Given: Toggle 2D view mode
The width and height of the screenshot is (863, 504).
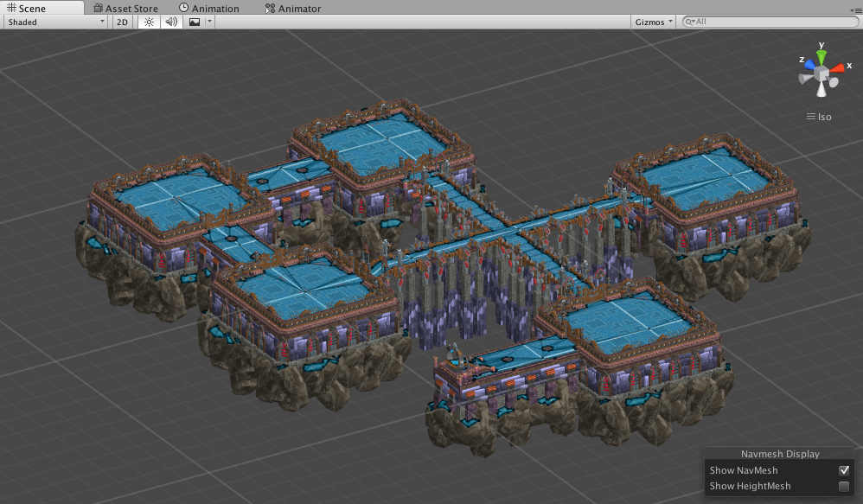Looking at the screenshot, I should pyautogui.click(x=122, y=22).
